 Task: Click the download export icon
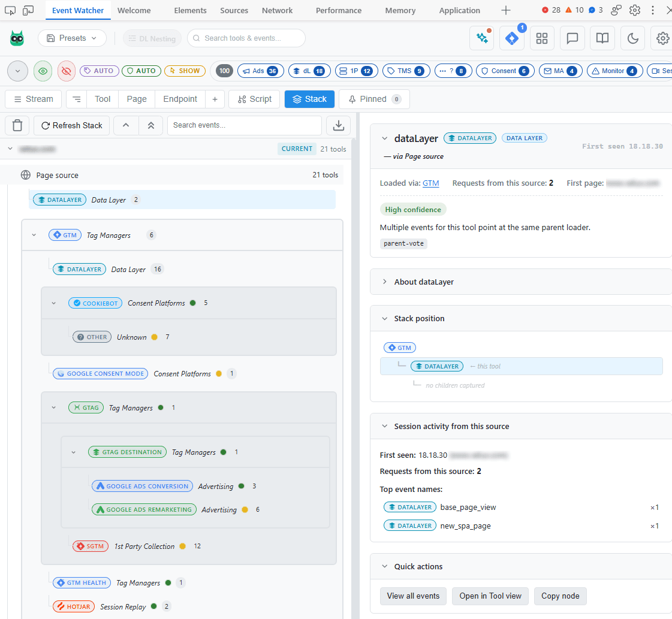[x=338, y=125]
